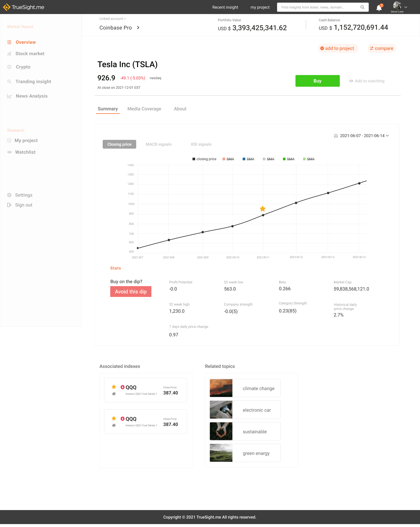Click the News Analysis line-chart icon

(x=9, y=96)
